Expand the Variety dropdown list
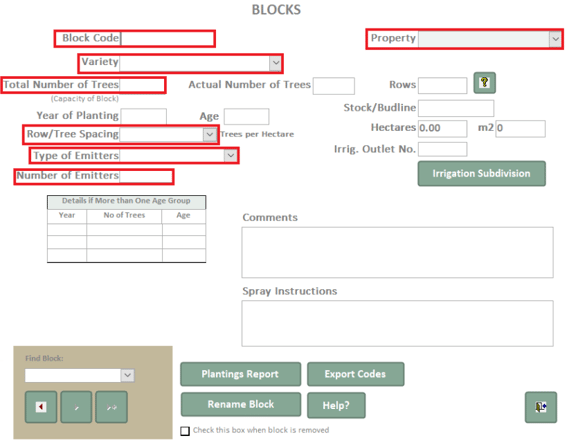Viewport: 569px width, 445px height. [275, 63]
